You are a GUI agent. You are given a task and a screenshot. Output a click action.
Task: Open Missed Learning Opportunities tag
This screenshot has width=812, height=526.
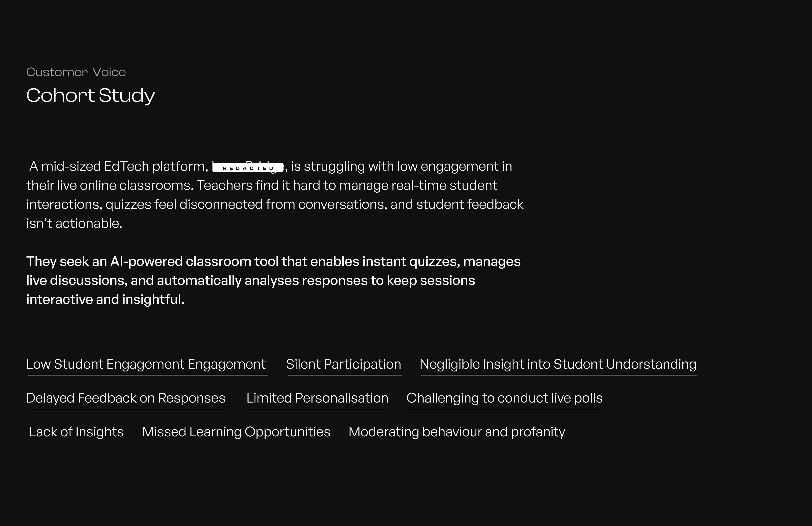(236, 432)
